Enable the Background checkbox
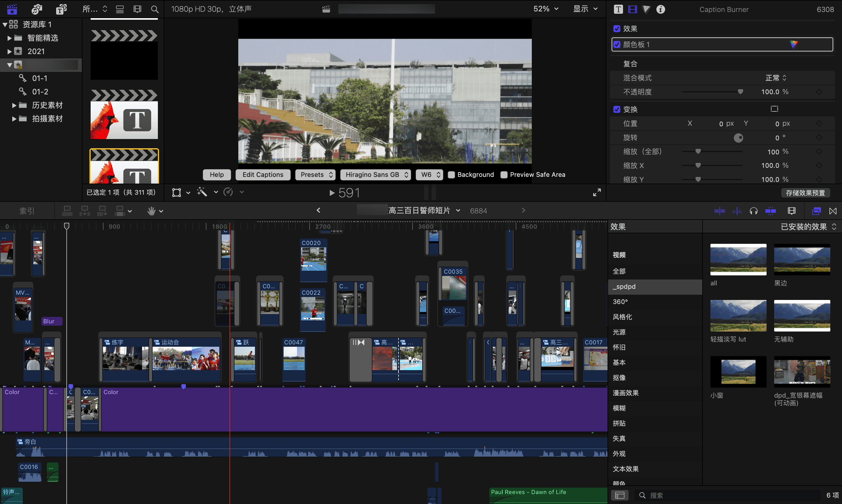 point(451,175)
